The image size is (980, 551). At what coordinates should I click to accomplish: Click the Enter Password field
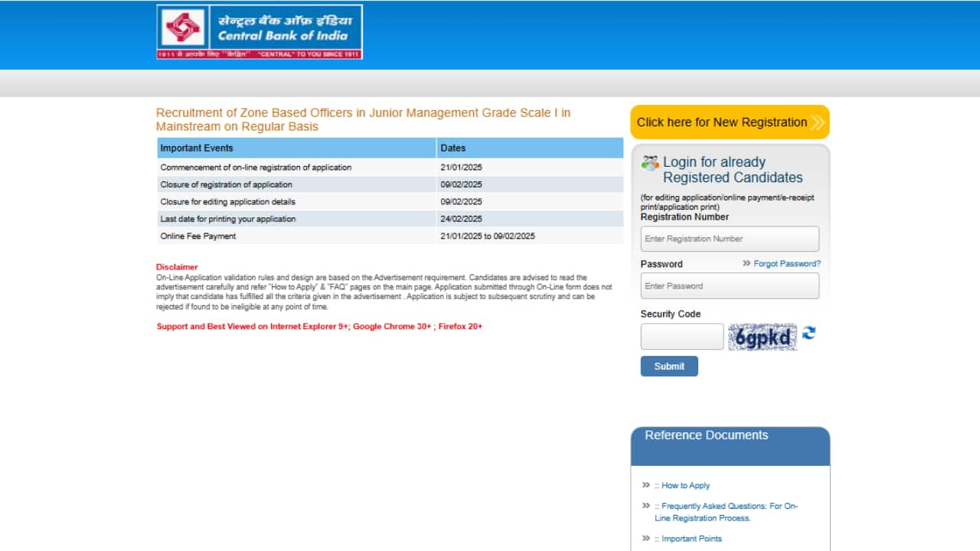point(729,285)
